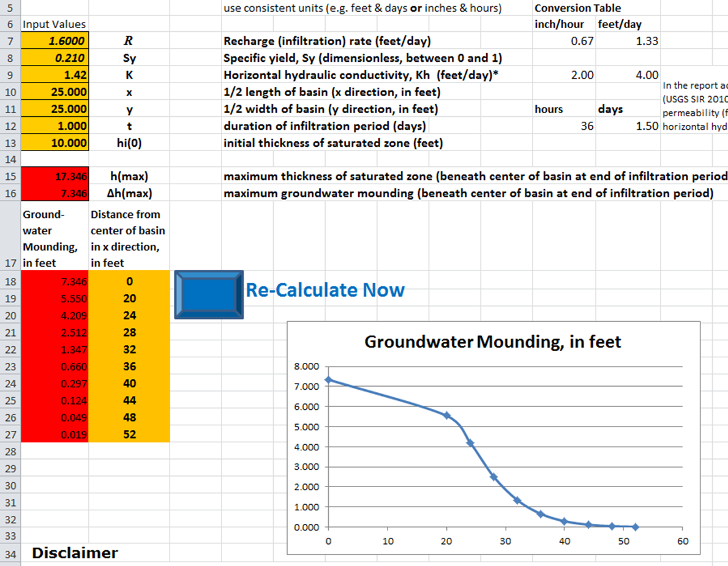Select the infiltration duration cell showing 1.000
Screen dimensions: 728x566
tap(55, 126)
